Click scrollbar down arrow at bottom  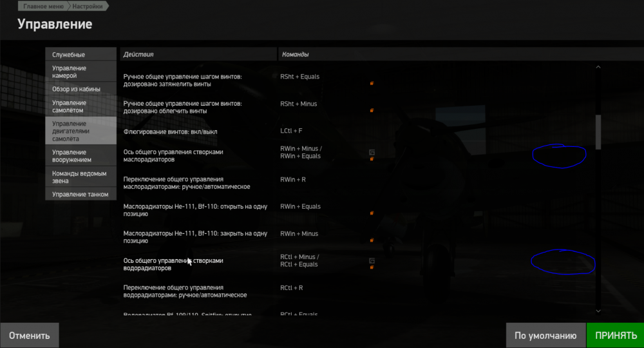[598, 311]
